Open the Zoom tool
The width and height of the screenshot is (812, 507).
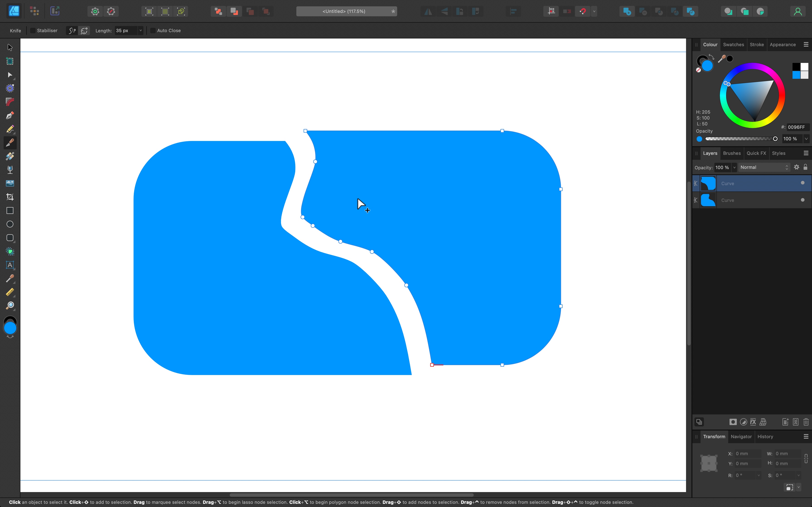(x=10, y=305)
